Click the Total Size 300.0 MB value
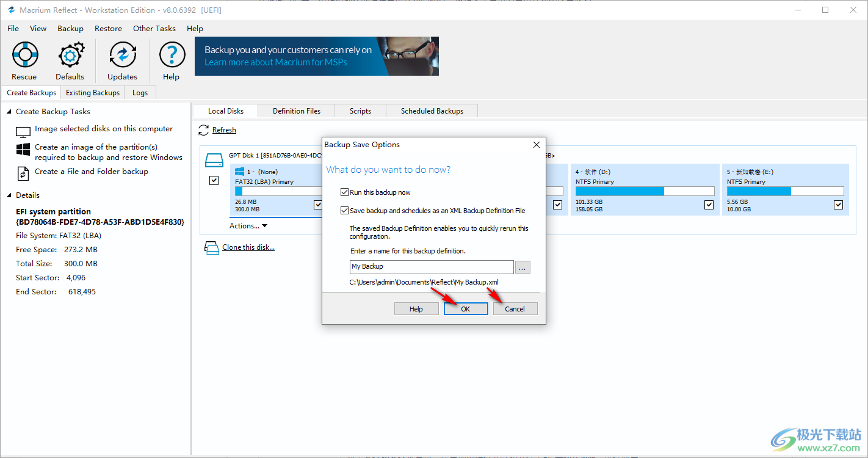The width and height of the screenshot is (868, 458). click(x=81, y=264)
